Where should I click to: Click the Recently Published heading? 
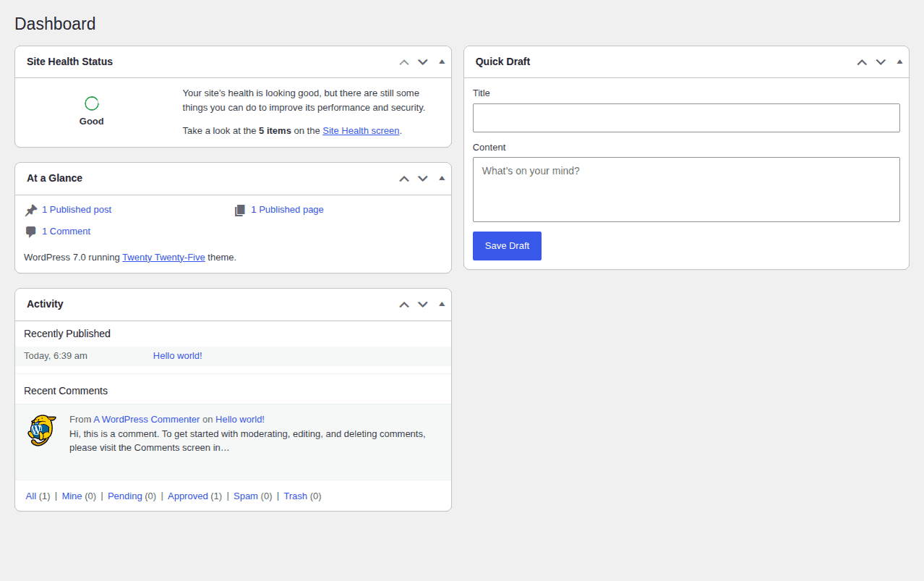coord(67,334)
